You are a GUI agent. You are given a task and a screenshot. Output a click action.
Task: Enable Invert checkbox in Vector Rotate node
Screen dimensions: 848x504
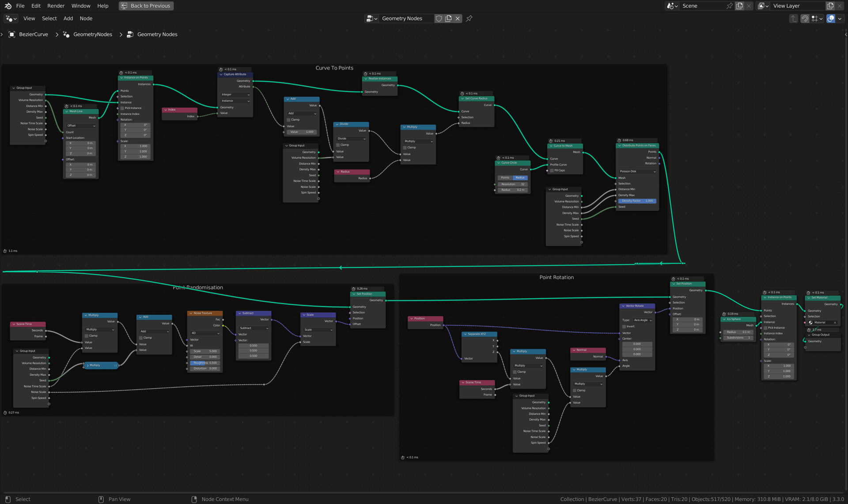coord(624,326)
